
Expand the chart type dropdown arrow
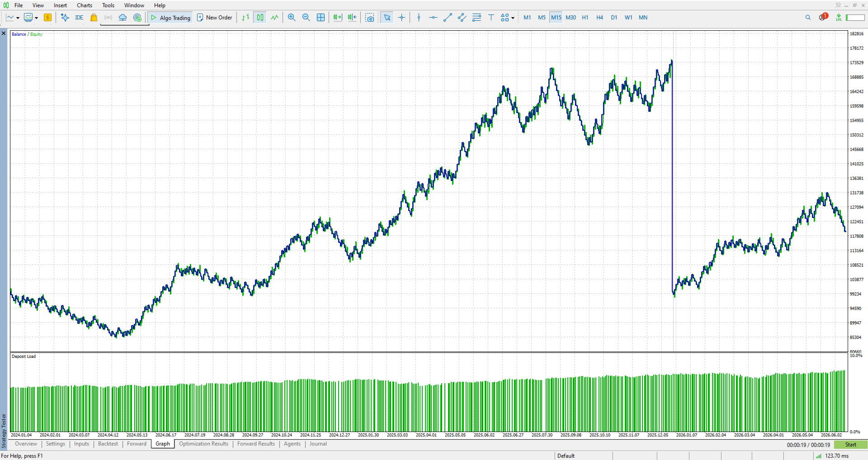[18, 18]
